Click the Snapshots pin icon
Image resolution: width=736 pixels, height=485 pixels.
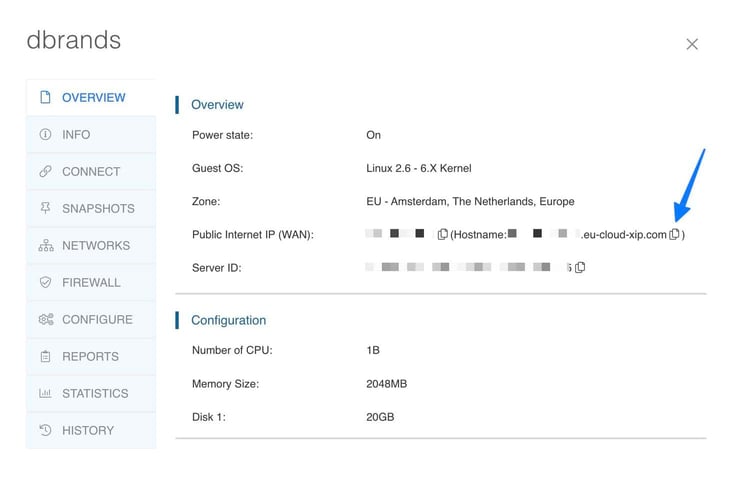point(45,208)
